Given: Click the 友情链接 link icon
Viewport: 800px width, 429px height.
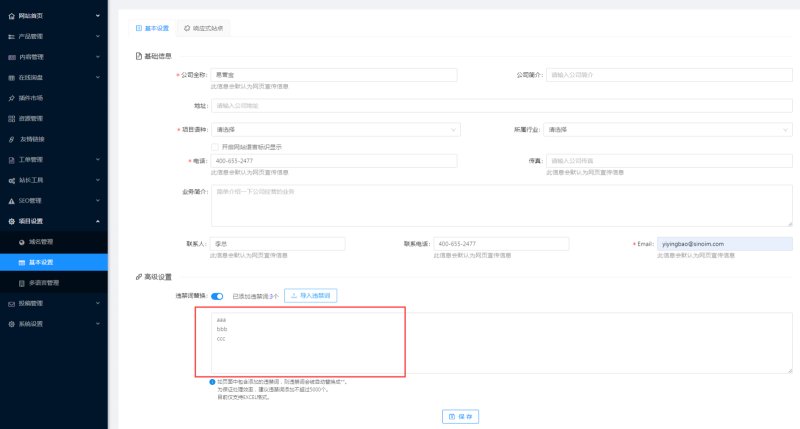Looking at the screenshot, I should pos(11,139).
